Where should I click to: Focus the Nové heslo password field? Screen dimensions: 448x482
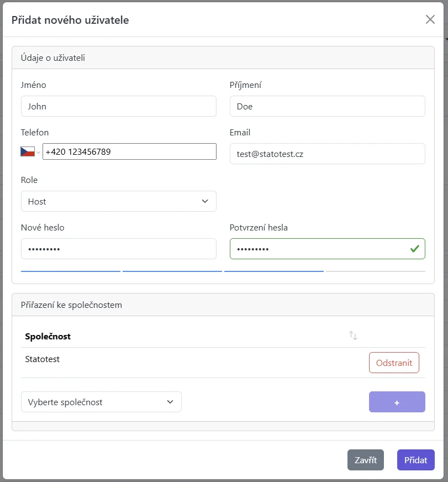(118, 249)
